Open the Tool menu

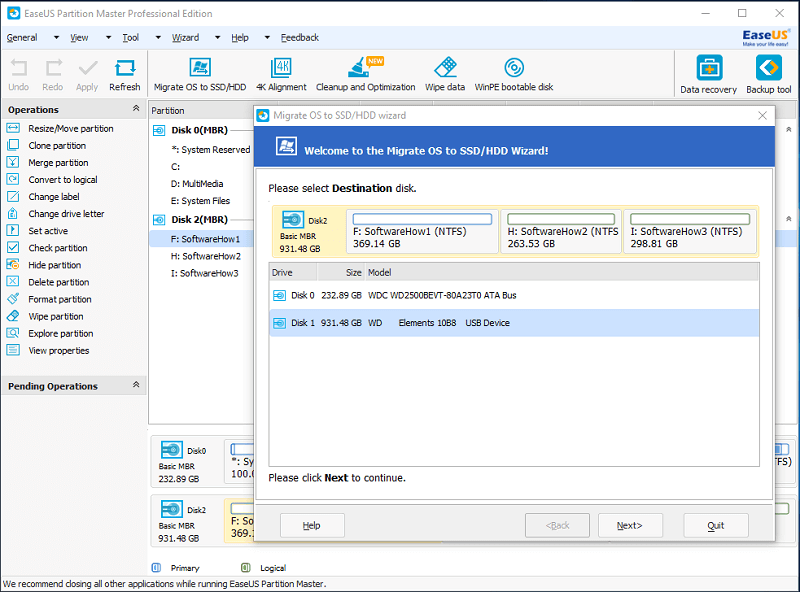(x=131, y=38)
